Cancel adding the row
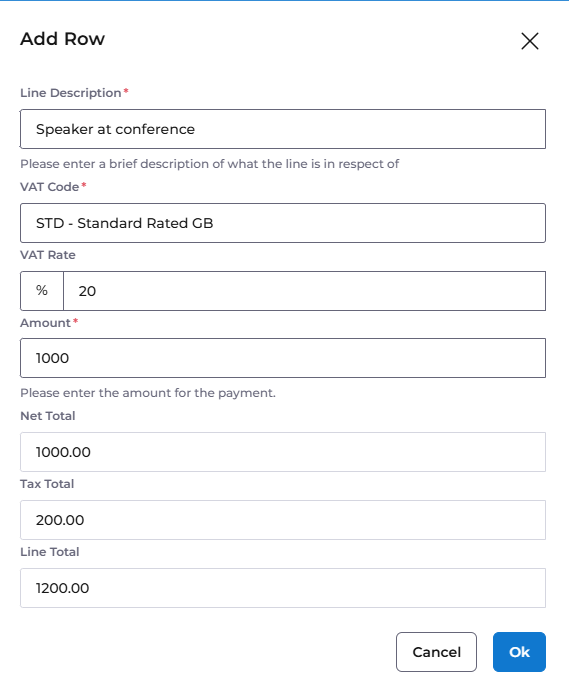Screen dimensions: 569x684 436,652
